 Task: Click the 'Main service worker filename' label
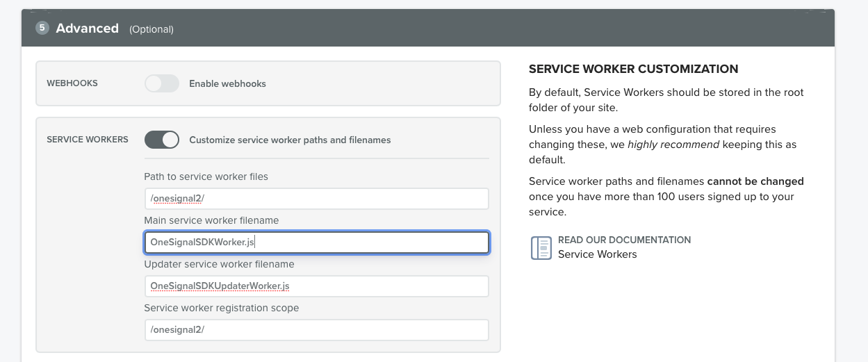[211, 220]
